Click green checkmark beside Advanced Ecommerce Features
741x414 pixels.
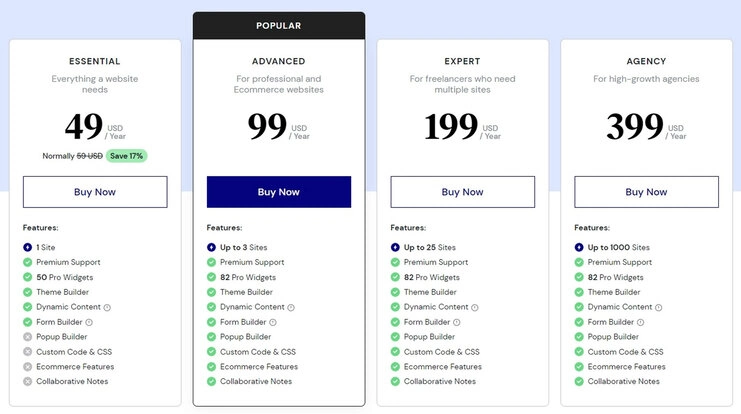[x=211, y=367]
